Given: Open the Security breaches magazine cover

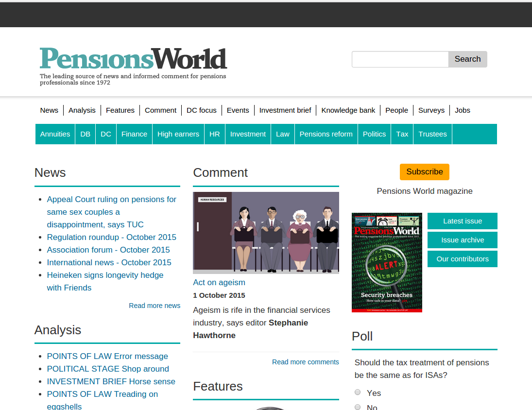Looking at the screenshot, I should click(387, 262).
